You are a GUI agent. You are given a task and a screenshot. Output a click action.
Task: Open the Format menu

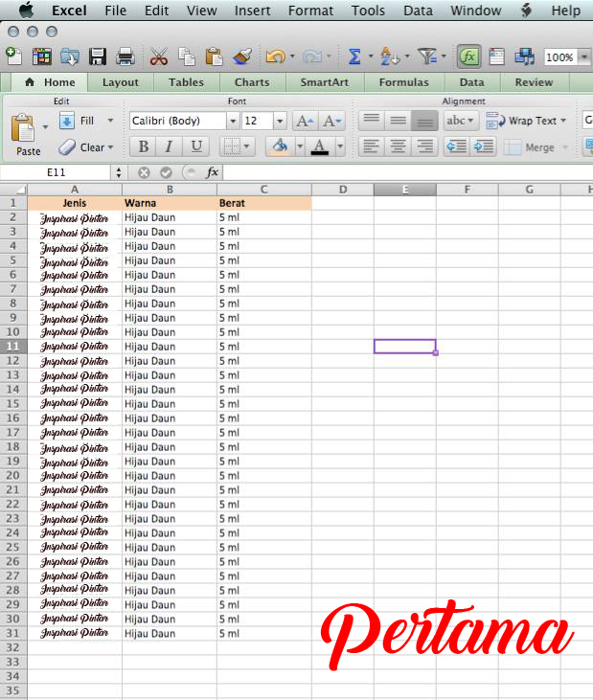tap(310, 11)
